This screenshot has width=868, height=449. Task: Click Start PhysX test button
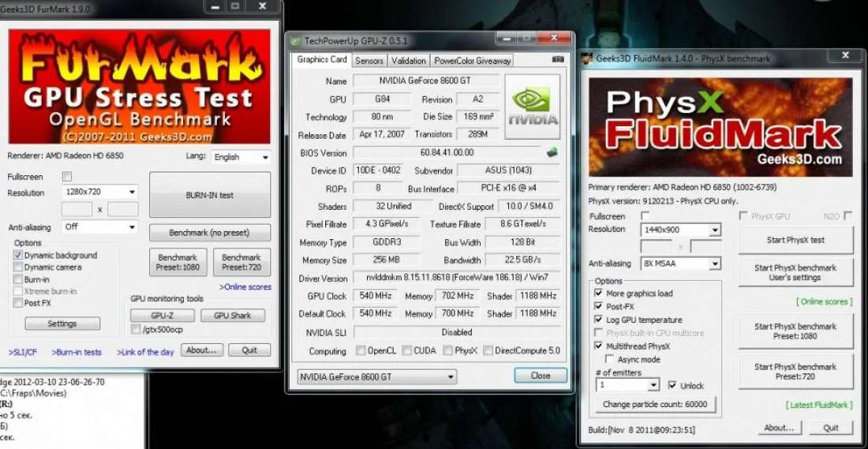(x=795, y=240)
